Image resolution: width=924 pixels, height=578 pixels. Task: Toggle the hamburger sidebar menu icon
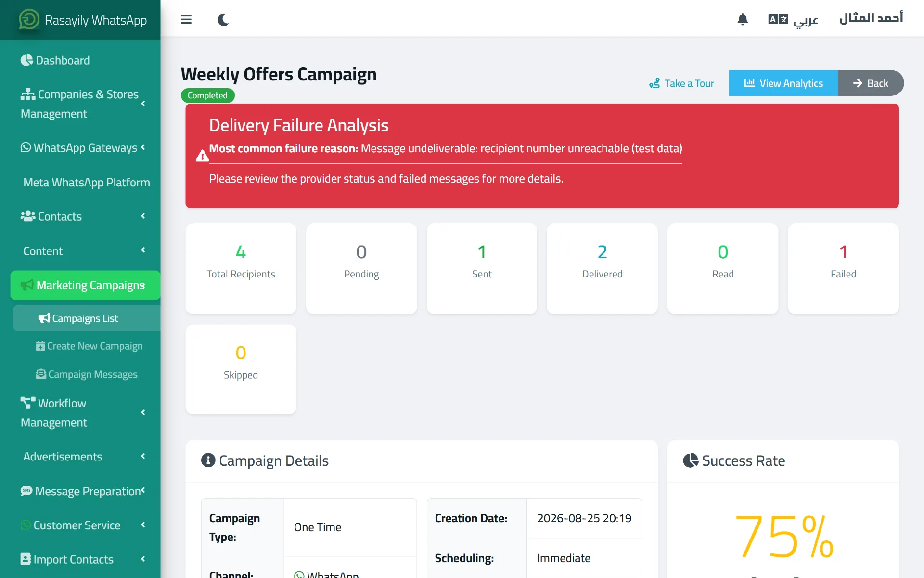coord(186,20)
